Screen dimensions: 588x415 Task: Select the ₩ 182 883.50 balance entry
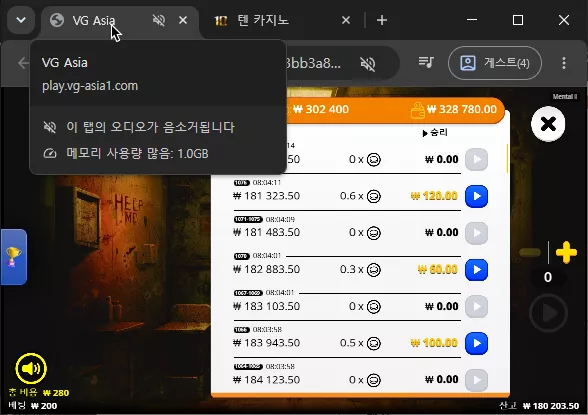pyautogui.click(x=267, y=270)
